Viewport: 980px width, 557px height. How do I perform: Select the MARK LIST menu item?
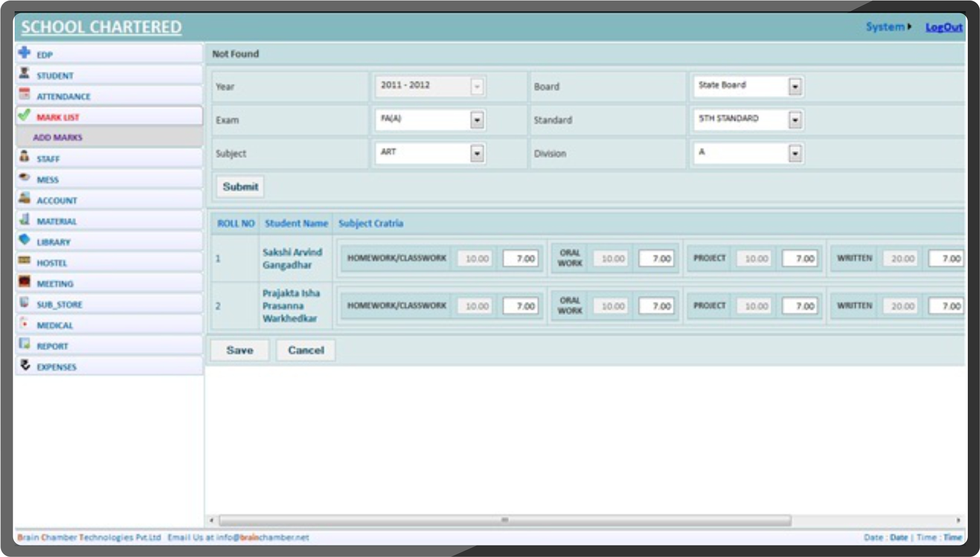coord(109,117)
